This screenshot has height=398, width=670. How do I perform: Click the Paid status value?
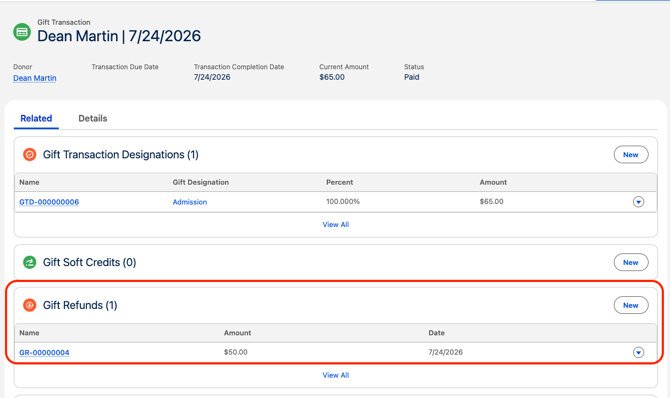tap(411, 77)
